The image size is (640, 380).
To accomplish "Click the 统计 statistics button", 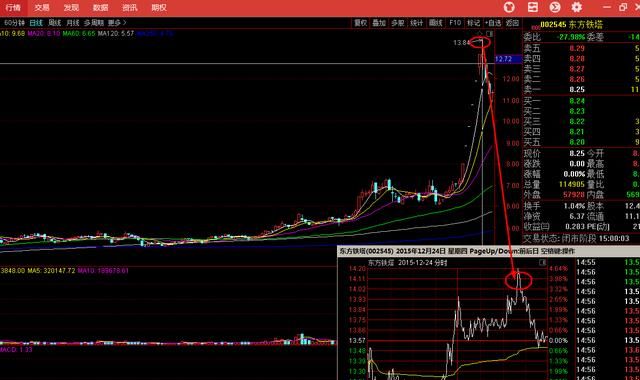I will [x=416, y=23].
